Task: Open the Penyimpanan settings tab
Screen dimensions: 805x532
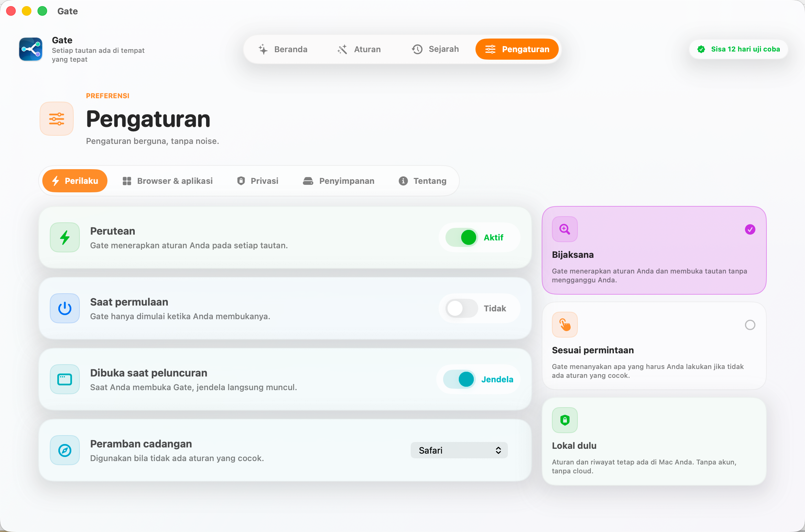Action: pos(339,181)
